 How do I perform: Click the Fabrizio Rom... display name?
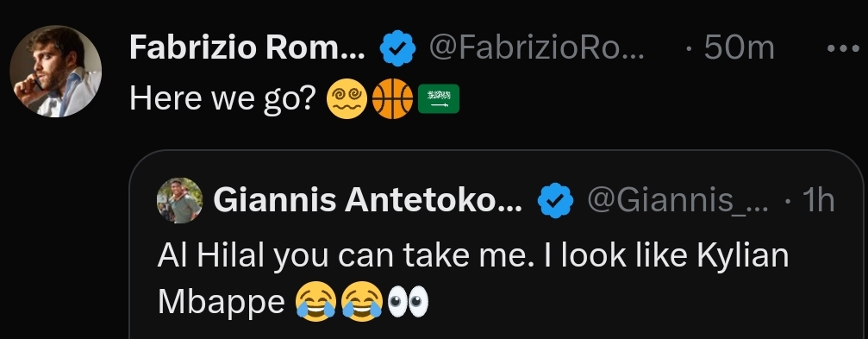[x=247, y=48]
